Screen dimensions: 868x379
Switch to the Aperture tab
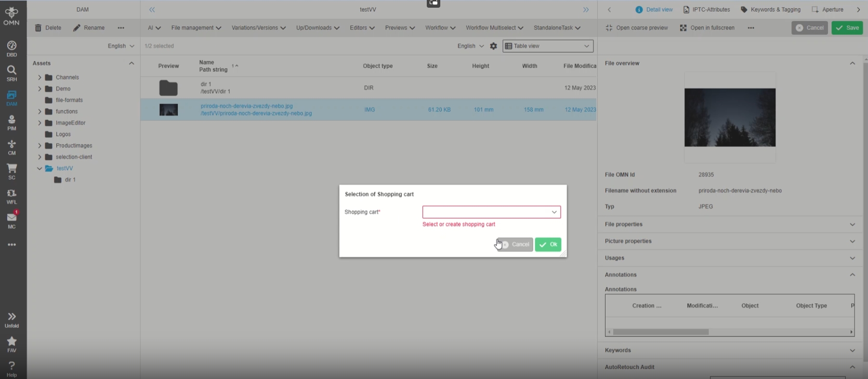[828, 10]
